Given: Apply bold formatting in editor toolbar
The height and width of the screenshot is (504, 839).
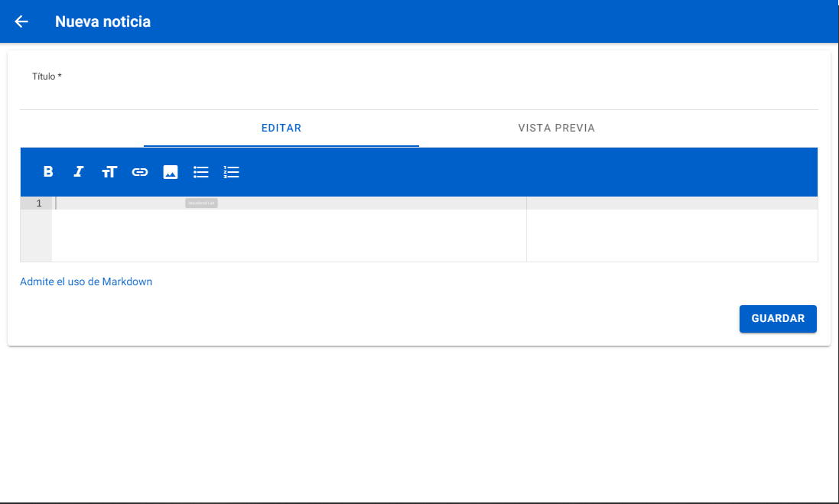Looking at the screenshot, I should tap(48, 172).
